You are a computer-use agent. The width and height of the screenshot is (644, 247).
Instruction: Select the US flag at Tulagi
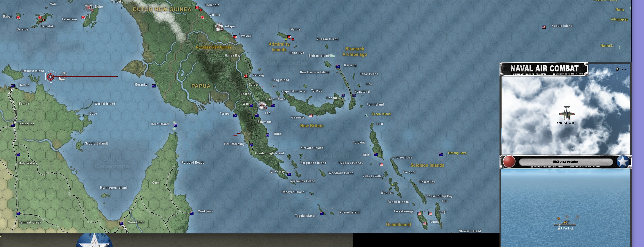(x=430, y=213)
